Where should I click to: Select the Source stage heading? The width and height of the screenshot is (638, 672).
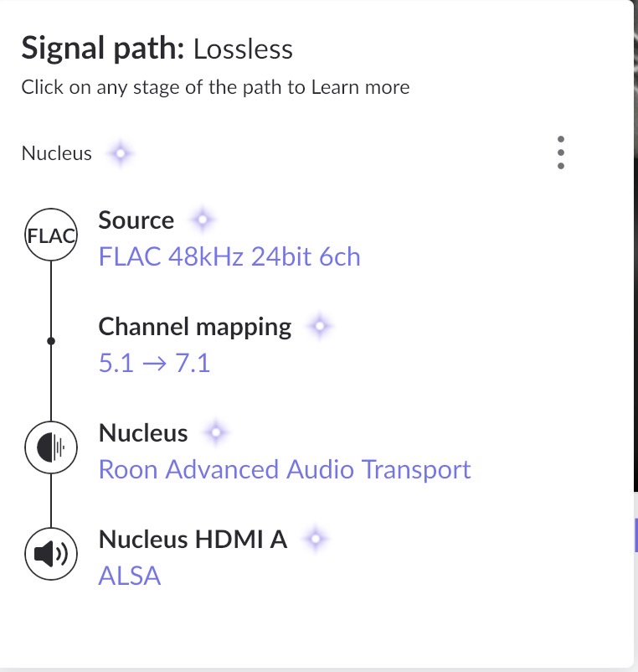[136, 220]
